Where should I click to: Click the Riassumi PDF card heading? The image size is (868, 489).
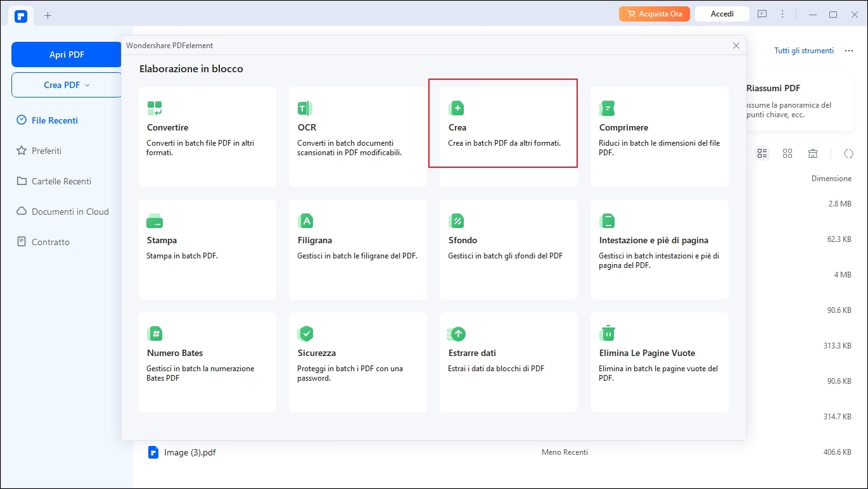tap(773, 89)
